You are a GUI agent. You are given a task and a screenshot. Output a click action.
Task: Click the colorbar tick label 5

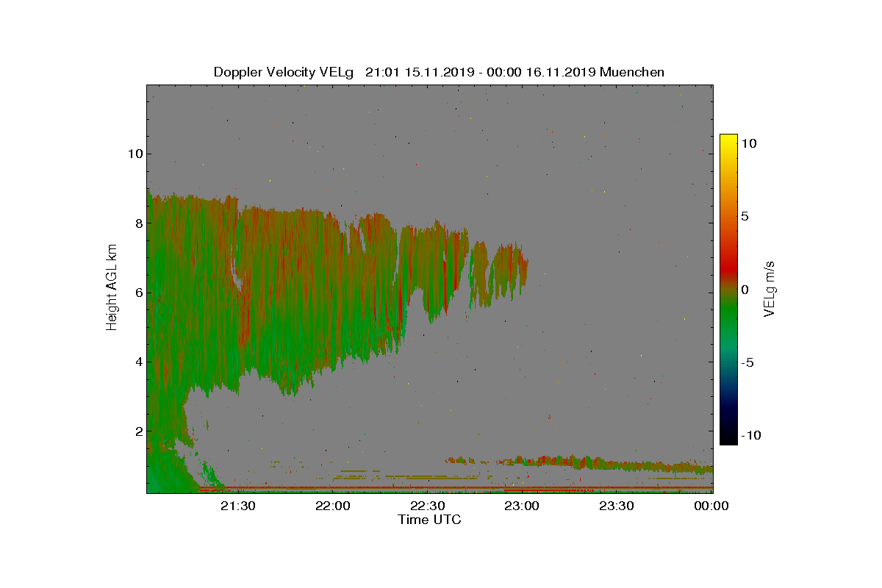pos(744,217)
